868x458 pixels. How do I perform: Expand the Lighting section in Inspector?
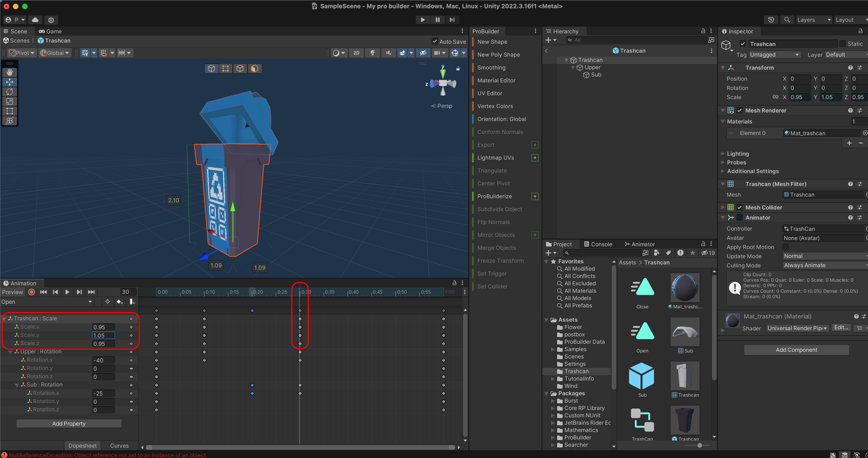click(738, 154)
